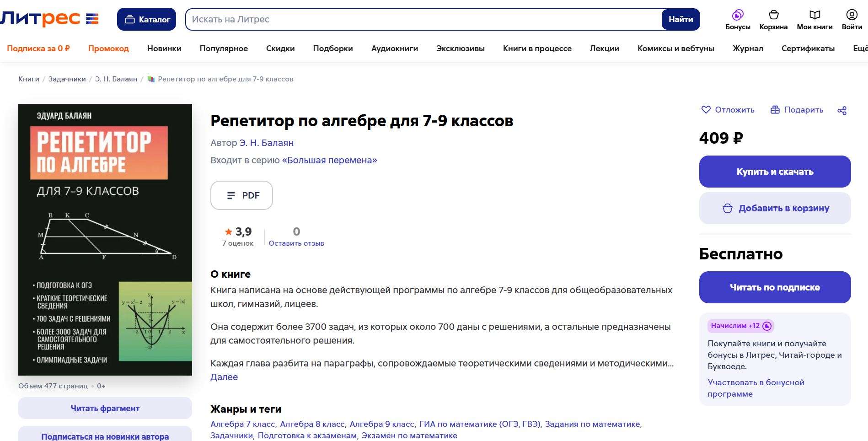
Task: Click Э. Н. Балаян breadcrumb link
Action: coord(116,79)
